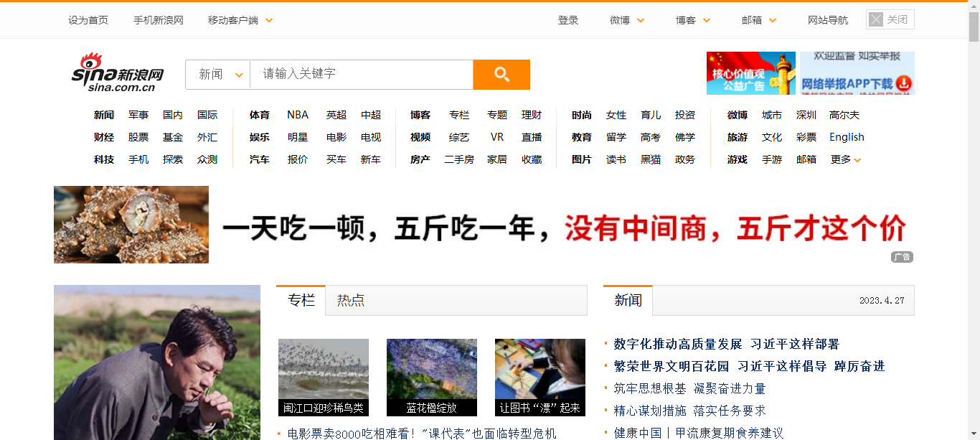Click the 网络举报APP下载 banner
Image resolution: width=980 pixels, height=440 pixels.
coord(857,73)
